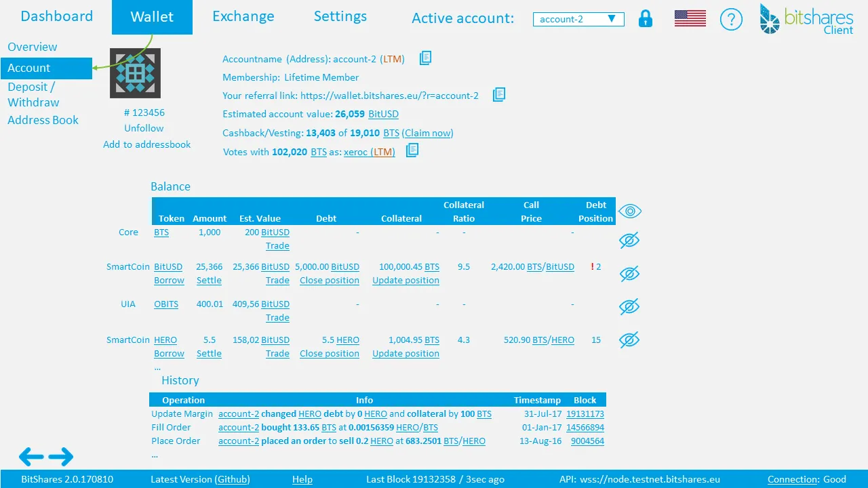
Task: Click account-2 link in Fill Order row
Action: (239, 427)
